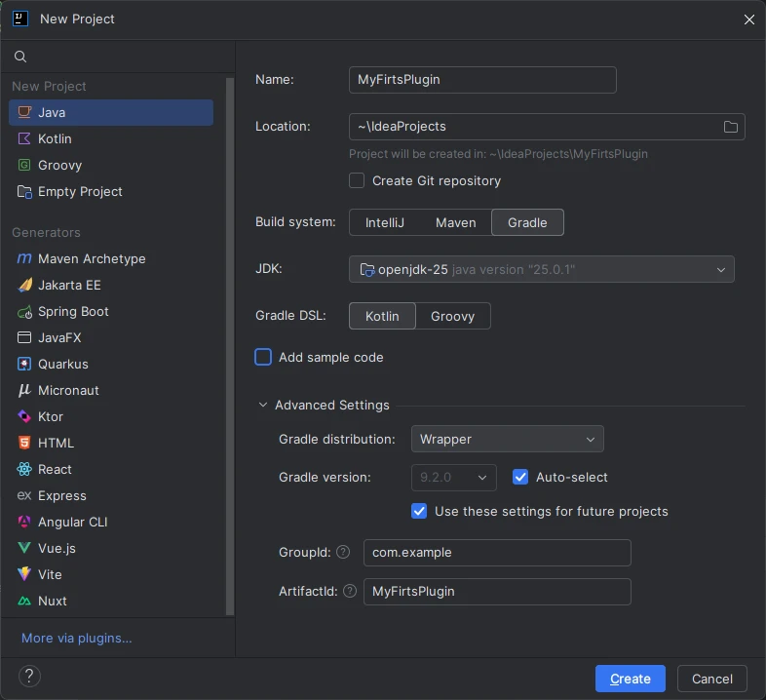Click the browse folder icon in Location
Image resolution: width=766 pixels, height=700 pixels.
point(731,127)
